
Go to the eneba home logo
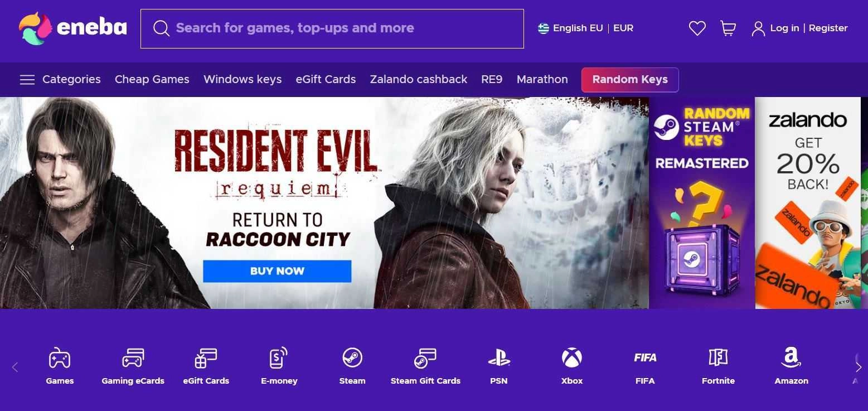[x=73, y=28]
